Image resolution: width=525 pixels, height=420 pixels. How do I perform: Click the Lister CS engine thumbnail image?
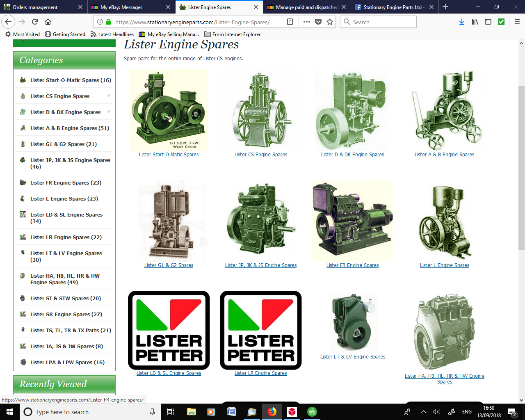261,110
